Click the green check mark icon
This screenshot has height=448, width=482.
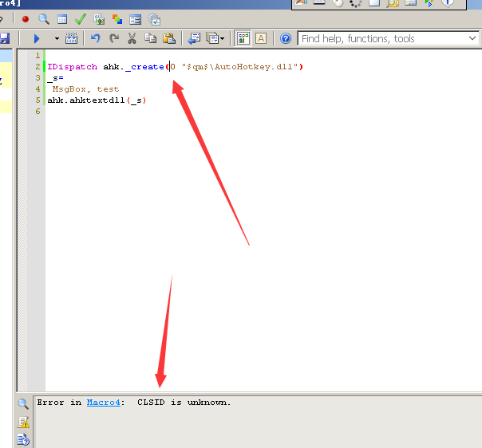click(x=81, y=19)
